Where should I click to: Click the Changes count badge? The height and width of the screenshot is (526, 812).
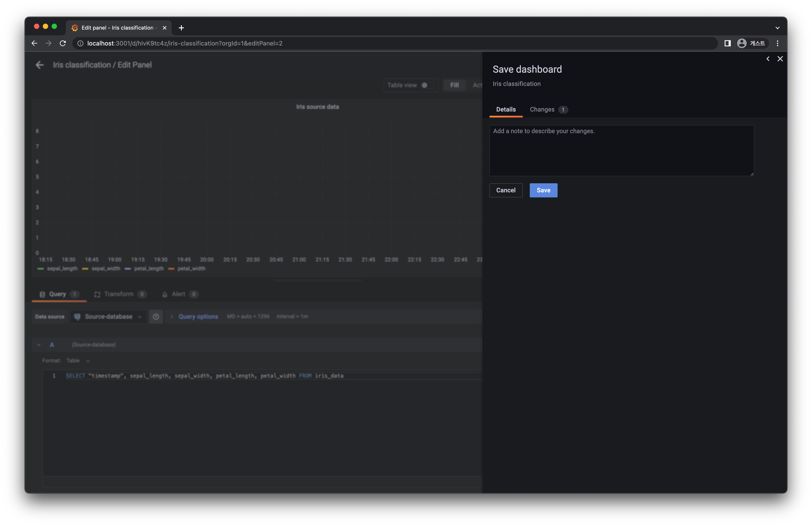click(x=563, y=110)
